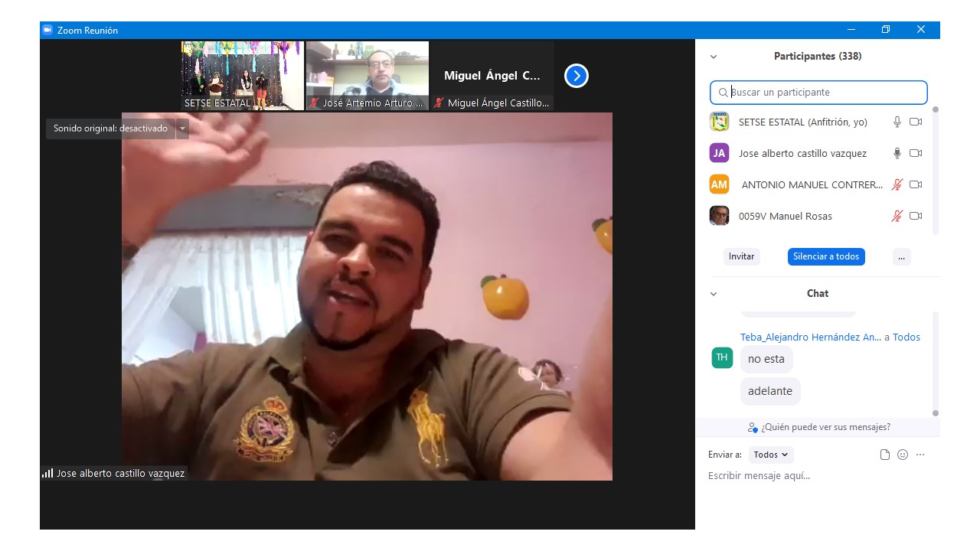This screenshot has width=980, height=551.
Task: Toggle Sonido original: desactivado button
Action: point(111,129)
